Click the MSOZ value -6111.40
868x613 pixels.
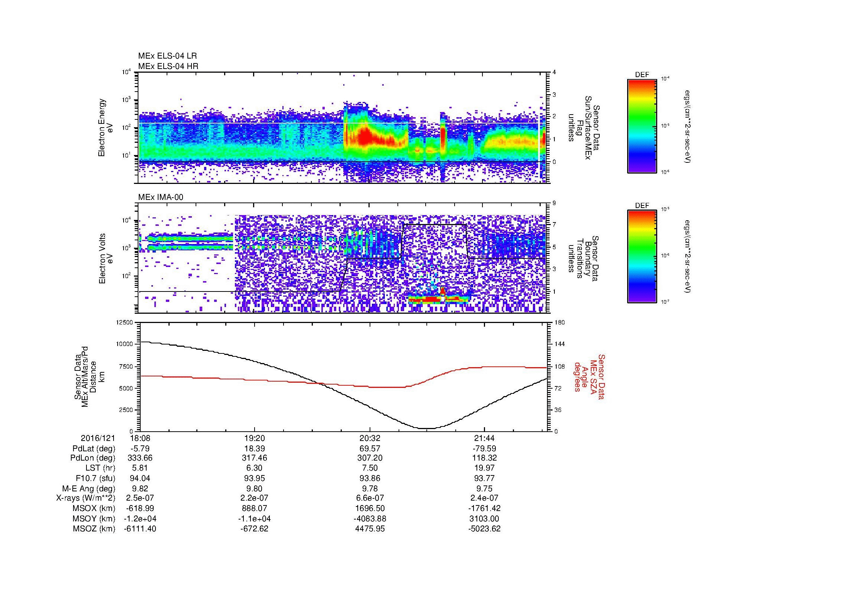(x=140, y=529)
